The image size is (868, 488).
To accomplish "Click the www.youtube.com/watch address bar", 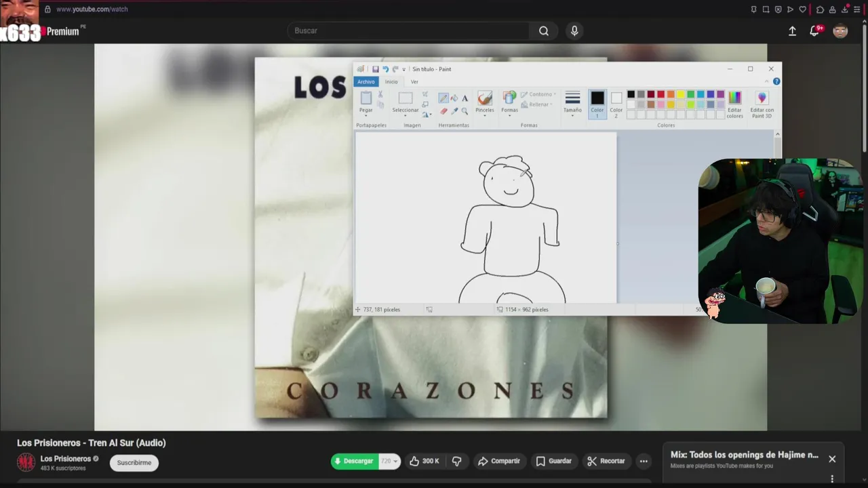I will tap(92, 9).
